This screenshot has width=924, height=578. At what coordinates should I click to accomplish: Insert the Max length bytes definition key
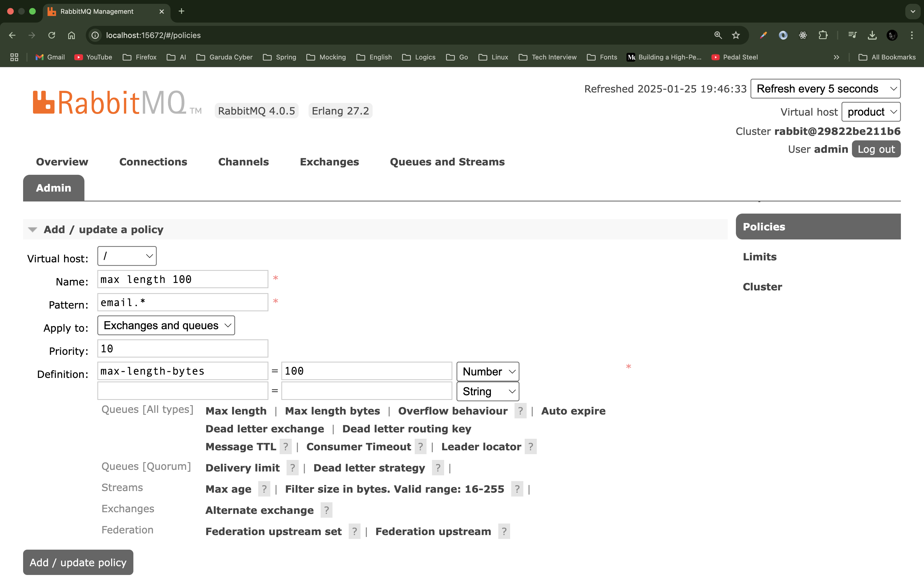[332, 411]
